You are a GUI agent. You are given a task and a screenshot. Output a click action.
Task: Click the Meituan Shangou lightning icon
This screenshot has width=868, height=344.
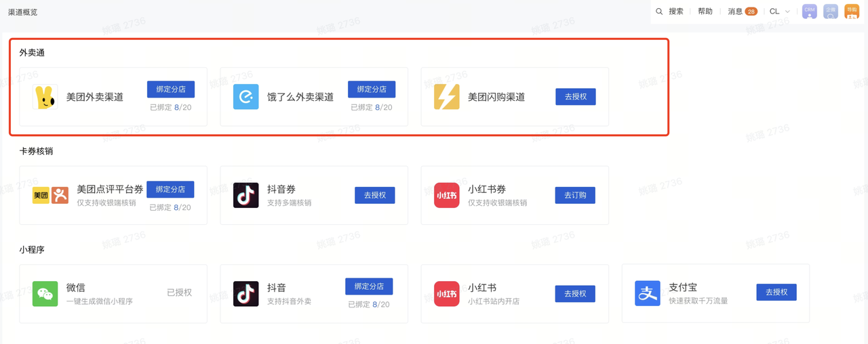click(447, 97)
